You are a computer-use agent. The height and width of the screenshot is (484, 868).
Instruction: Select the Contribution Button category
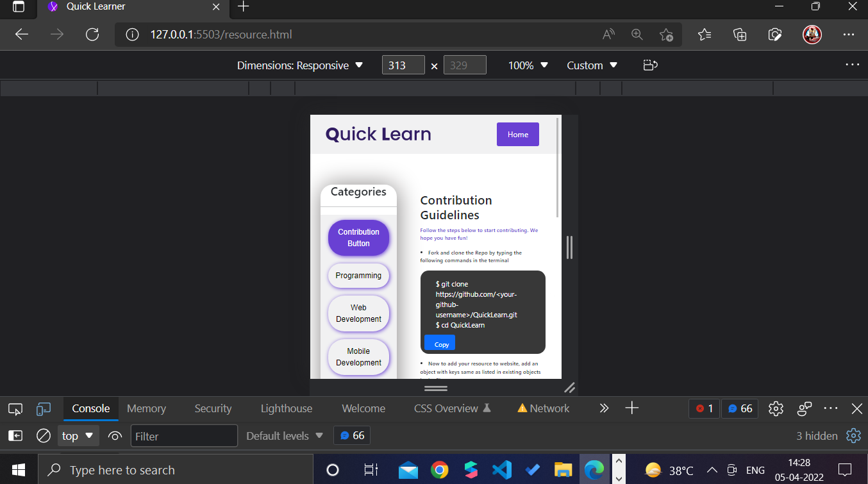click(358, 238)
